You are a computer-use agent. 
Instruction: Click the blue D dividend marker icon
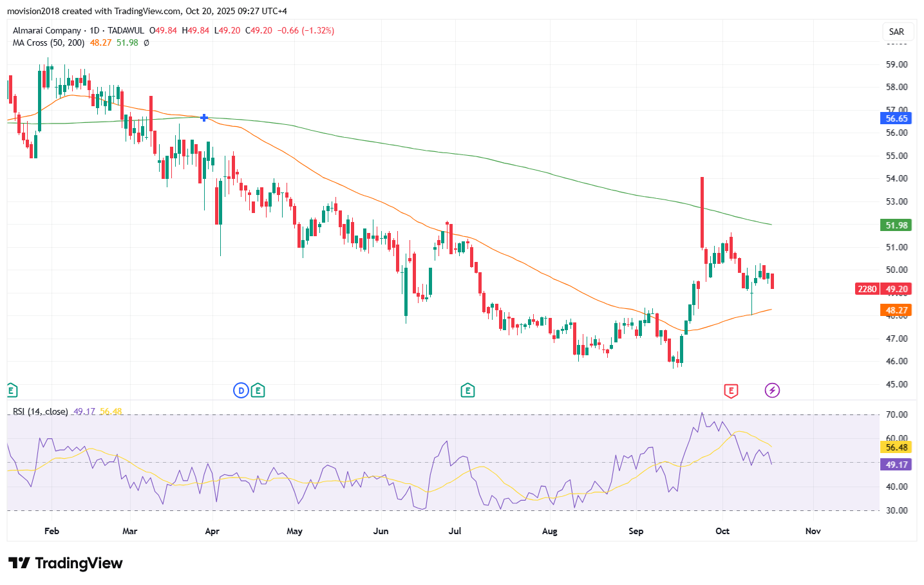[x=241, y=390]
